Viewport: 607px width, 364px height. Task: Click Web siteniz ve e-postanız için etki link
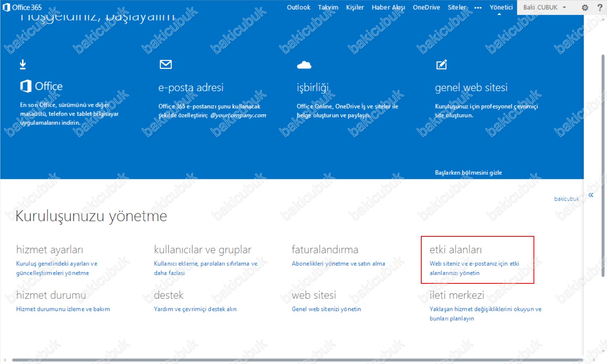[x=474, y=268]
